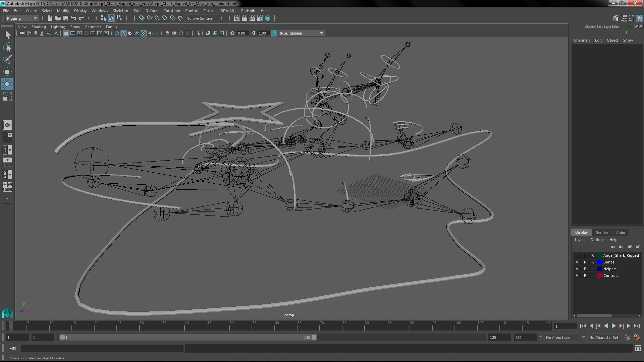The height and width of the screenshot is (362, 644).
Task: Switch to the Render layer tab
Action: (602, 233)
